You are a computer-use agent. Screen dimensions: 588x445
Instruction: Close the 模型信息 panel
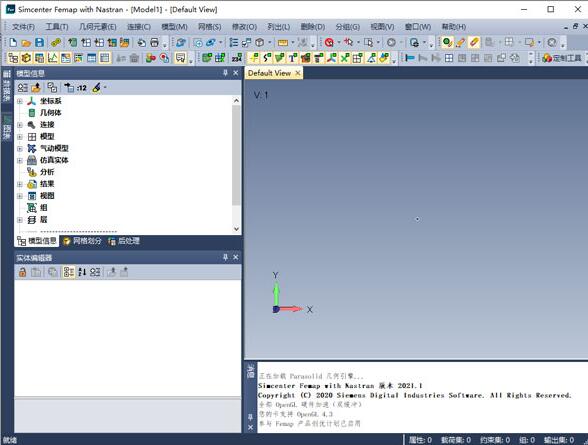click(236, 73)
